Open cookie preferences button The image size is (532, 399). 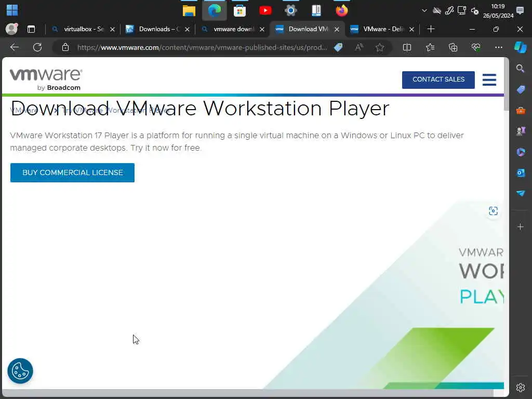click(x=20, y=371)
